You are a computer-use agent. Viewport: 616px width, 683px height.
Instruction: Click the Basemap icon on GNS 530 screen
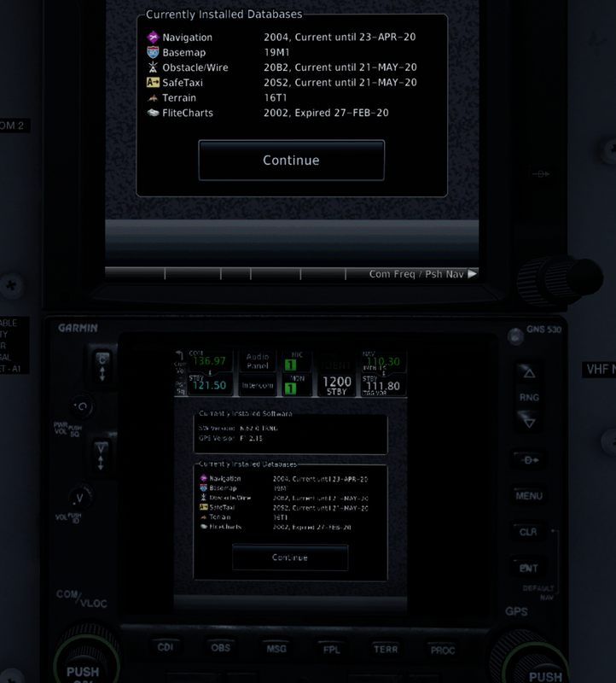tap(203, 487)
